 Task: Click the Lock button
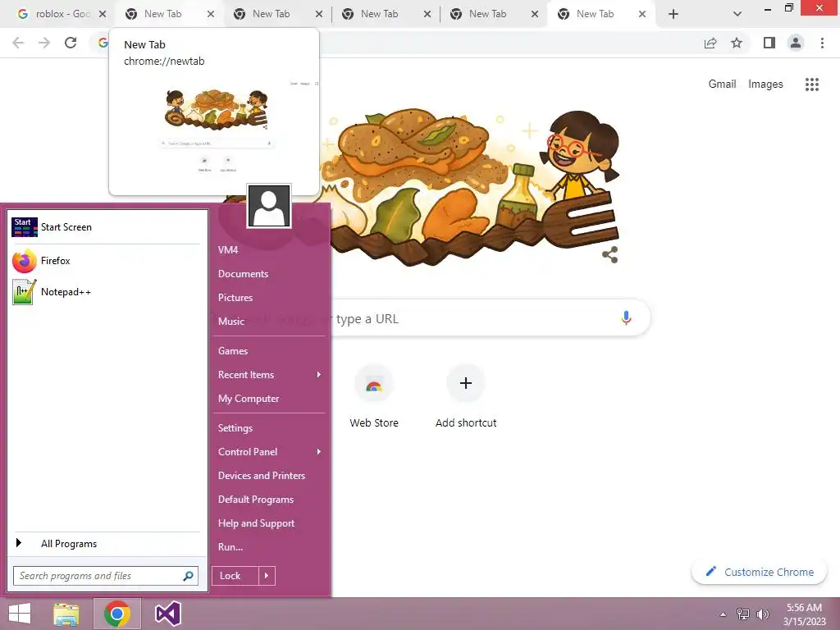[x=235, y=576]
